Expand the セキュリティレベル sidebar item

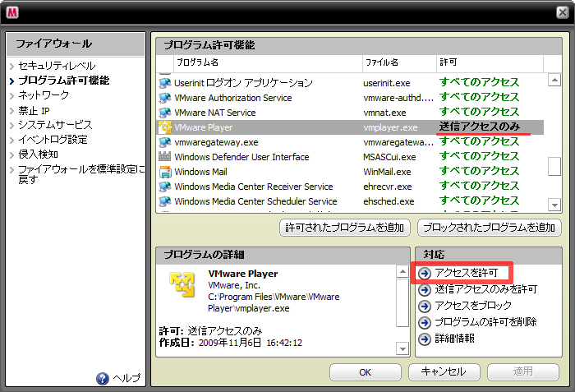click(57, 66)
